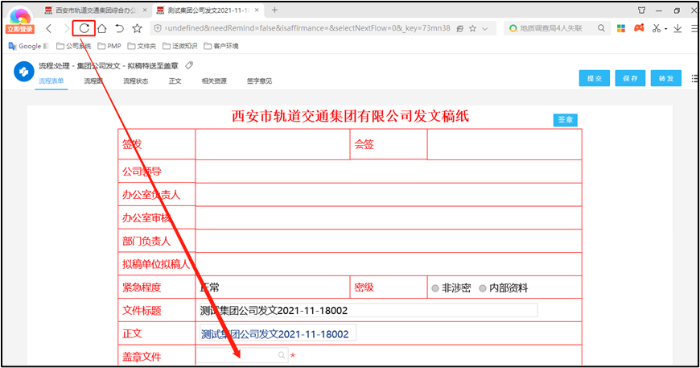Click the search magnifier in browser search box

pos(601,28)
